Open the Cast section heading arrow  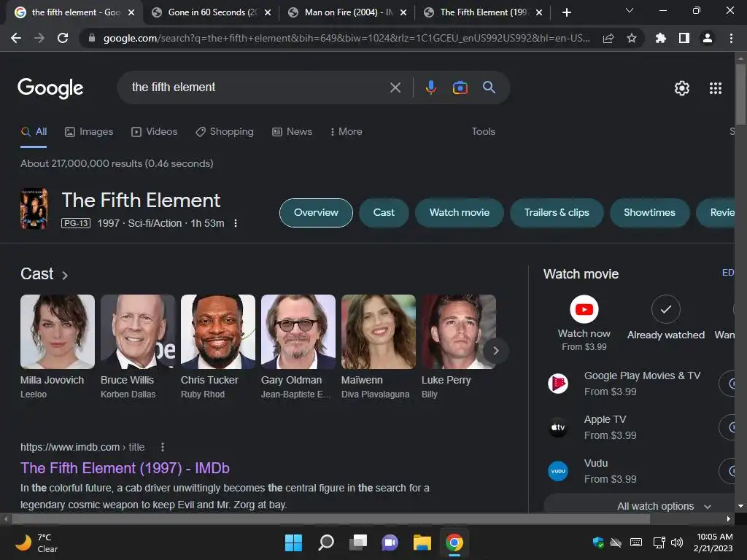pos(65,275)
